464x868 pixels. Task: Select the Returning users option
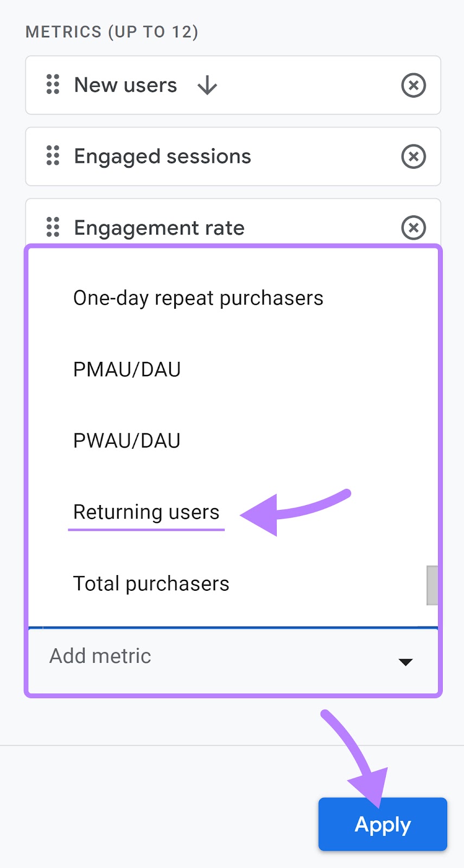click(146, 512)
